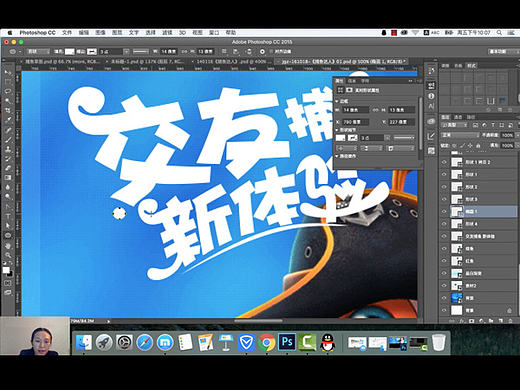Select the Path Selection tool
Image resolution: width=520 pixels, height=390 pixels.
pos(8,226)
